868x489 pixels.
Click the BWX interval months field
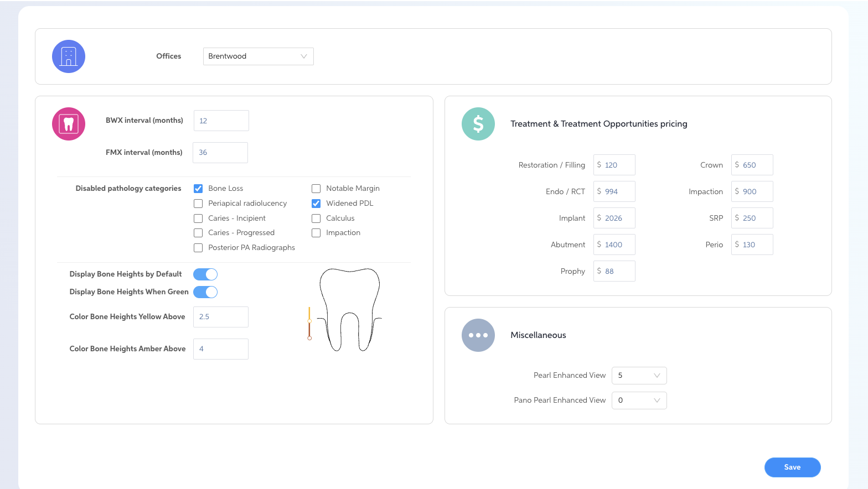point(221,121)
